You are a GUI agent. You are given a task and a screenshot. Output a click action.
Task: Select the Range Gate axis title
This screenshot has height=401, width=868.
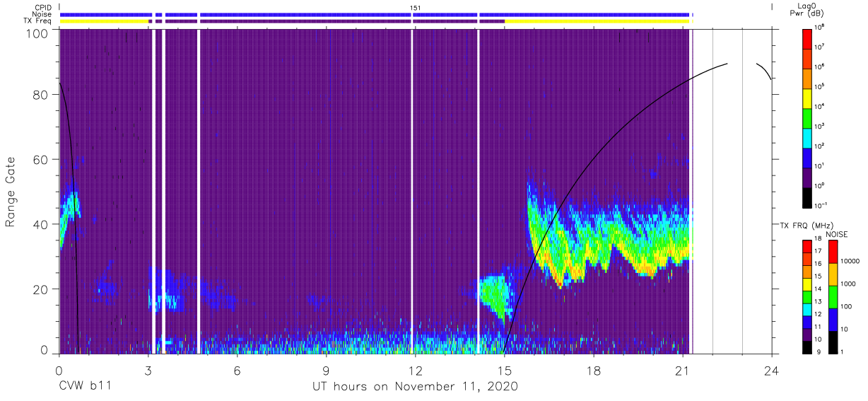coord(11,192)
